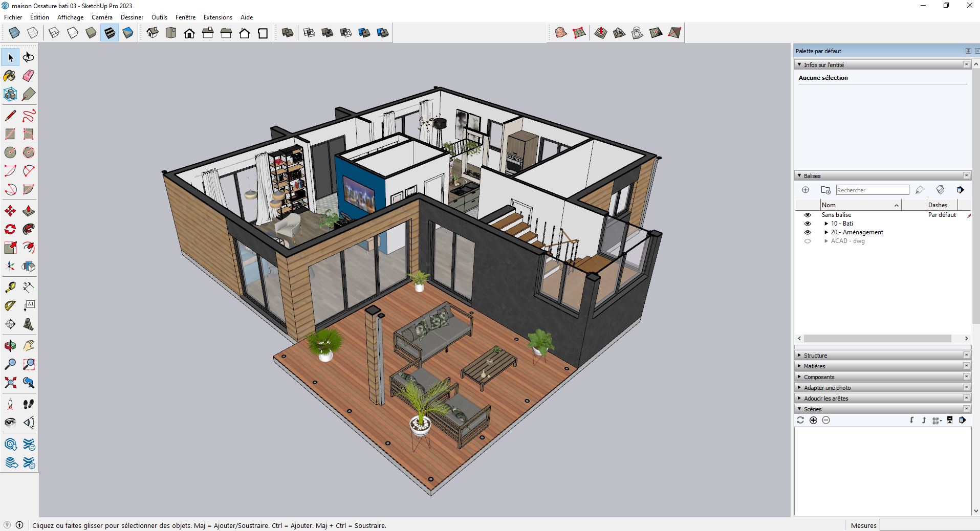
Task: Hide the 10 - Bati tag
Action: tap(808, 224)
